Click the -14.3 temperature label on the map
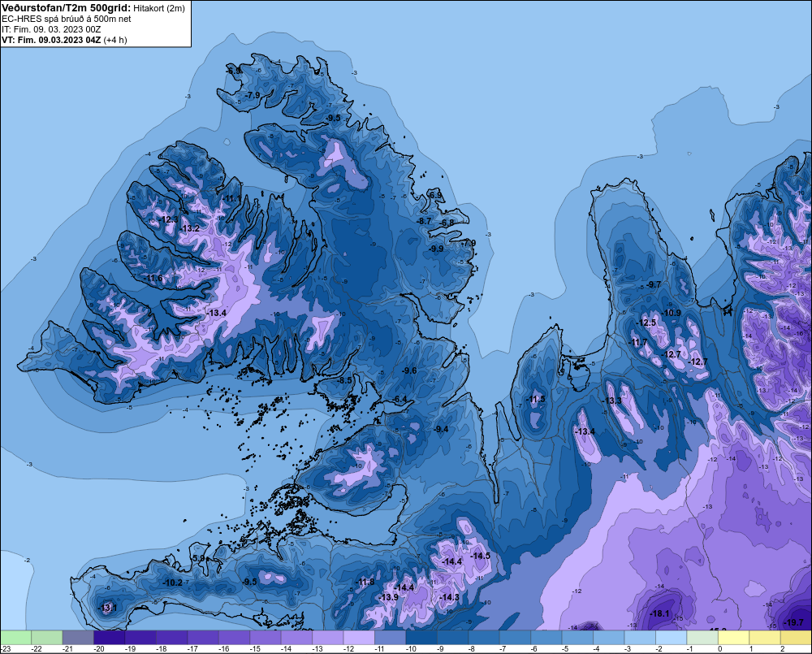 pos(449,597)
